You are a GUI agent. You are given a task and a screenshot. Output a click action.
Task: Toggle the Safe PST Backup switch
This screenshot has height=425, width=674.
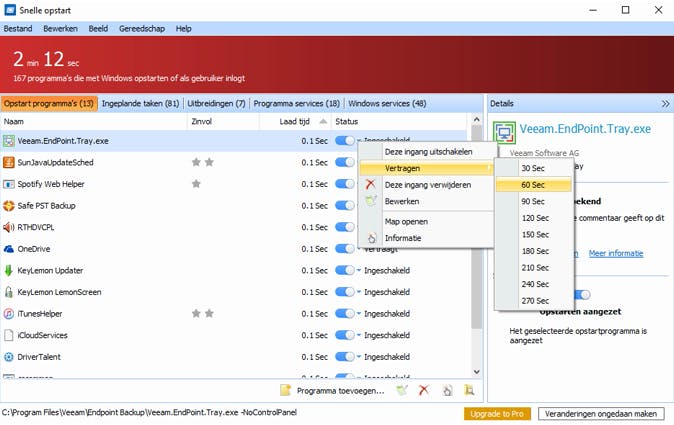pos(345,205)
